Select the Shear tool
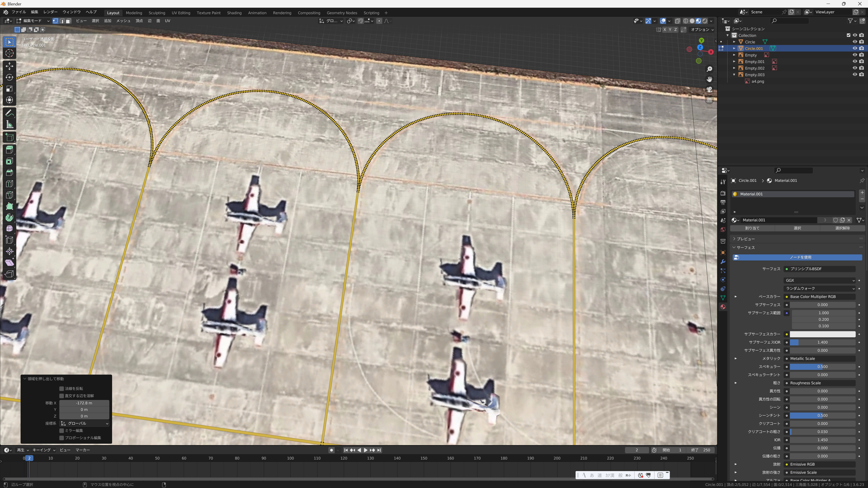The width and height of the screenshot is (868, 488). [9, 263]
